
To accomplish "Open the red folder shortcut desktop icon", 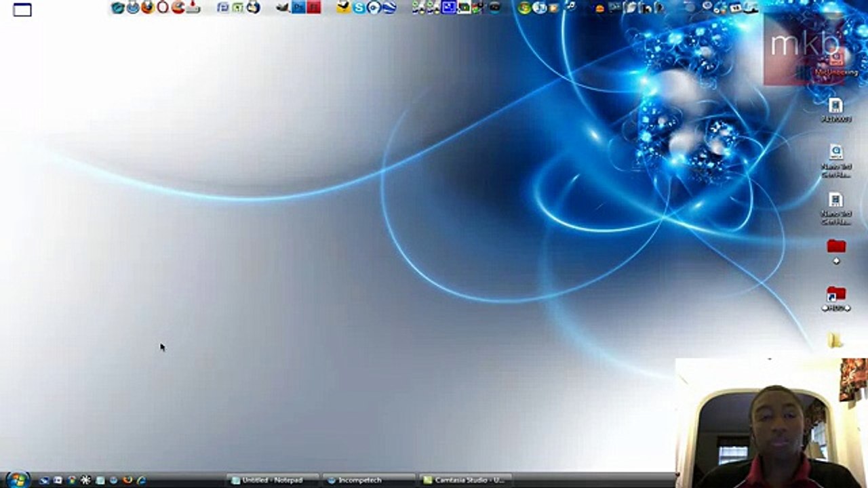I will click(836, 294).
